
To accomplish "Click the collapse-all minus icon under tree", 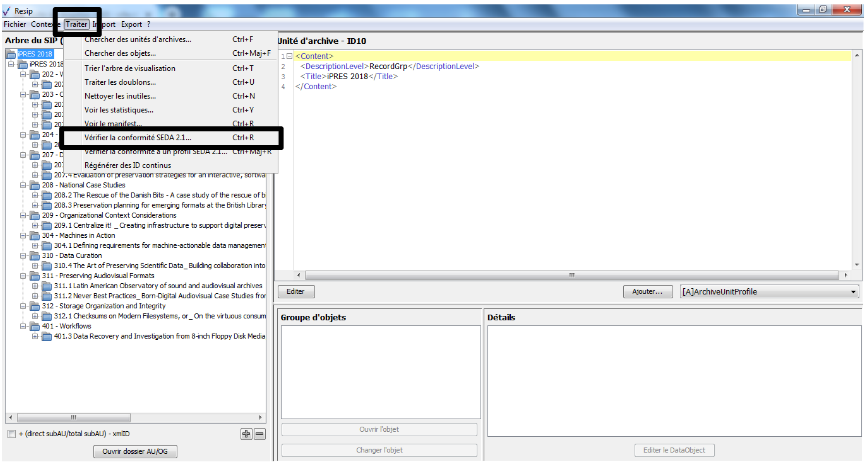I will point(259,433).
